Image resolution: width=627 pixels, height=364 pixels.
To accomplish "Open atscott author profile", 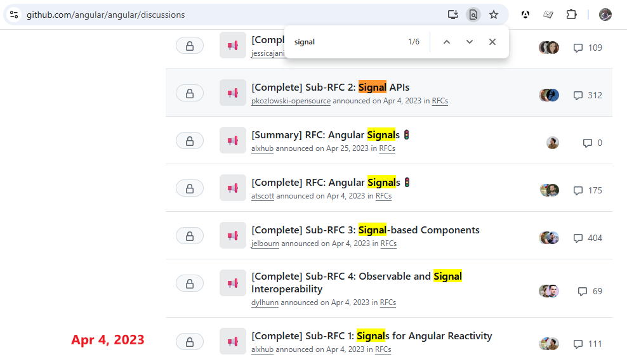I will [x=263, y=196].
